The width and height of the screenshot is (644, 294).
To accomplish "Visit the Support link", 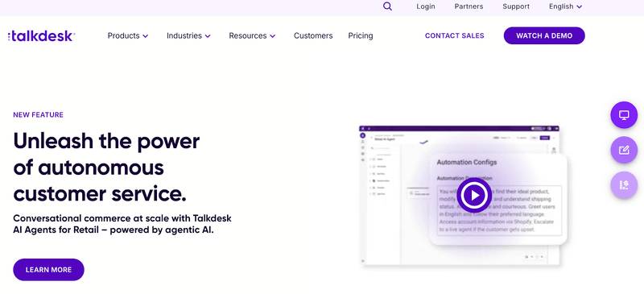I will tap(516, 6).
